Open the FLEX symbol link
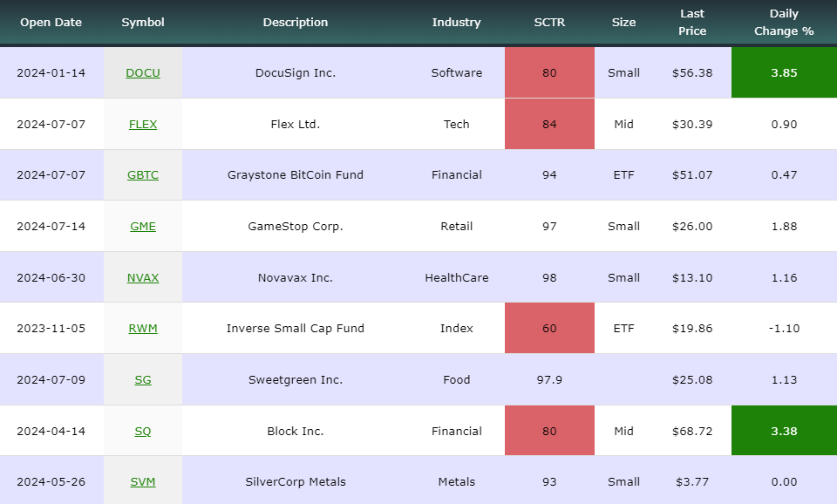 click(142, 124)
